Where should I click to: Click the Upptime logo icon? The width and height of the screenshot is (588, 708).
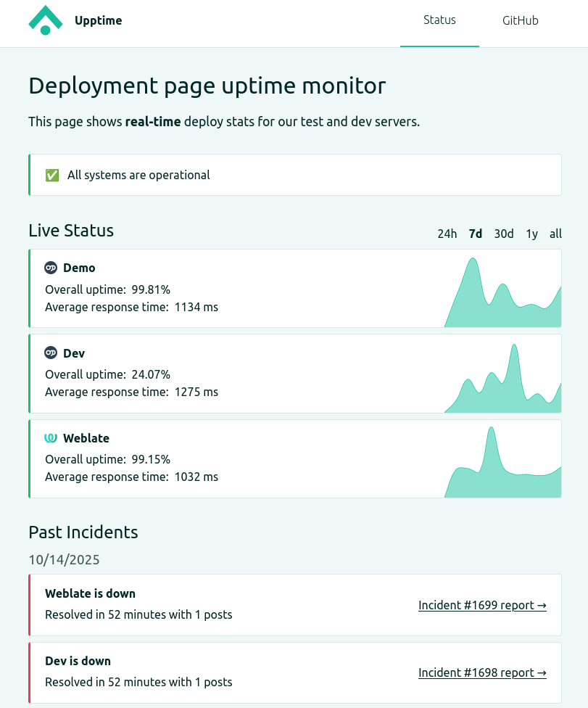coord(46,20)
